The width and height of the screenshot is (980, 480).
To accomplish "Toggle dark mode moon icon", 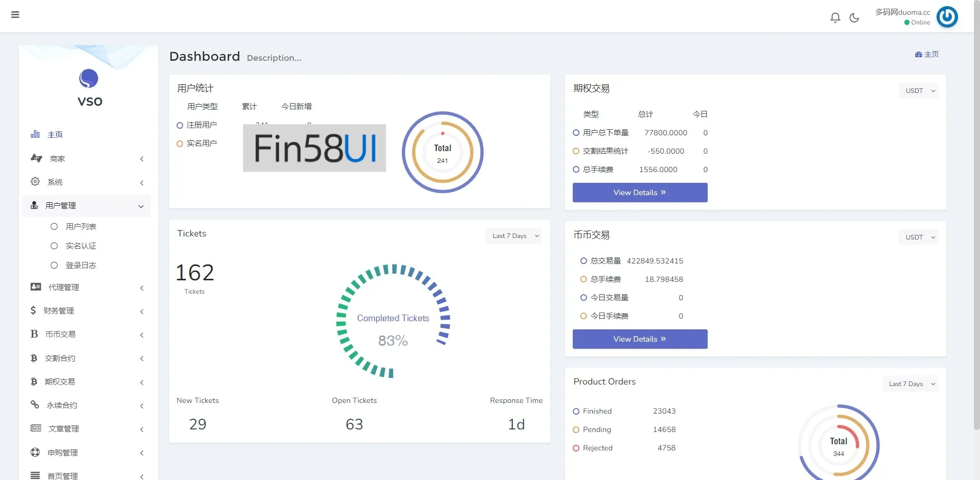I will (x=854, y=18).
